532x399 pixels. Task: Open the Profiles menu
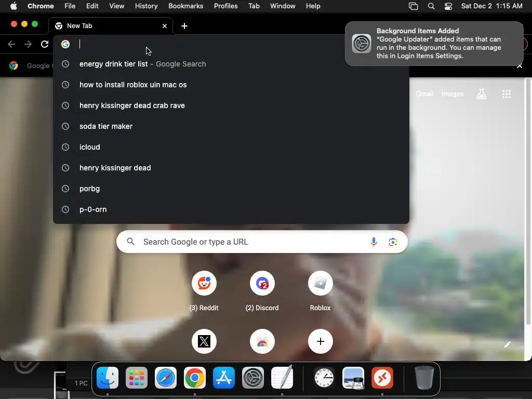[226, 6]
